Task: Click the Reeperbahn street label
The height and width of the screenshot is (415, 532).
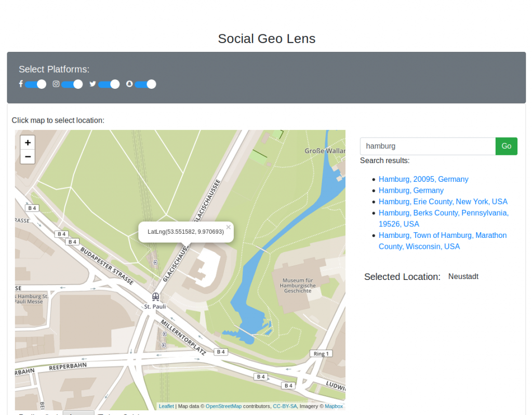Action: tap(68, 367)
